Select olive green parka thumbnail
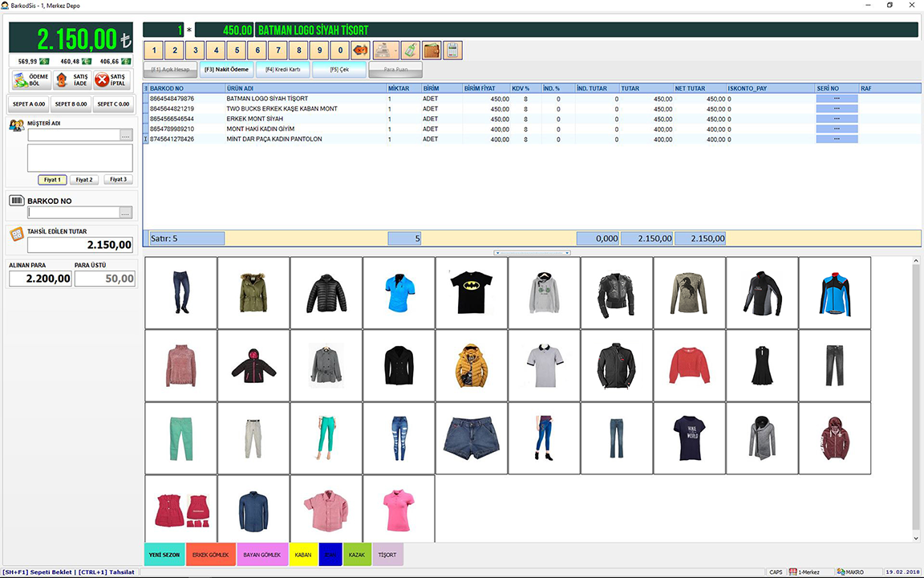This screenshot has width=924, height=578. (253, 292)
